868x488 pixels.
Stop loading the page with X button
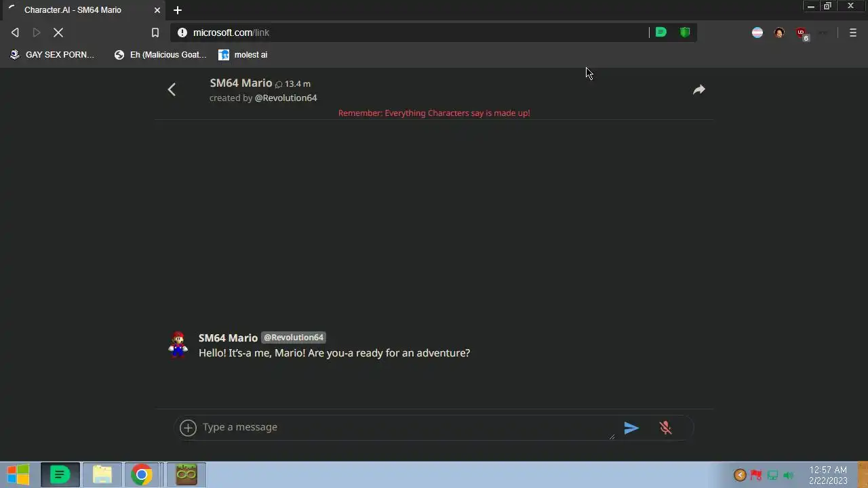(58, 33)
